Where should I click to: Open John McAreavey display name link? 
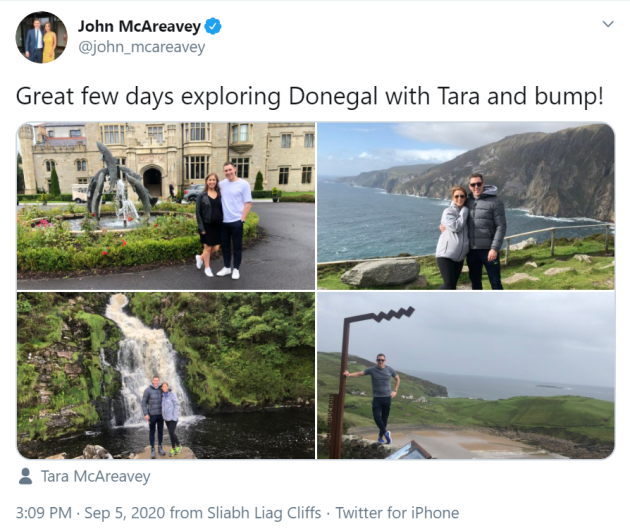coord(139,27)
